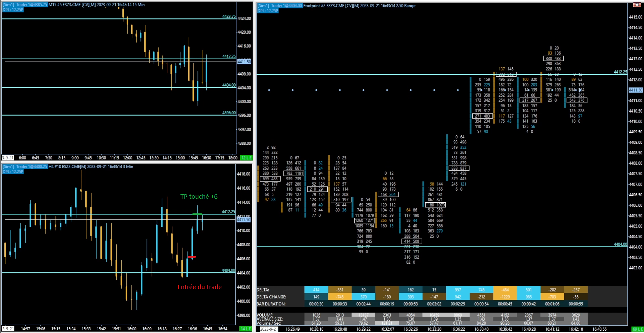644x333 pixels.
Task: Click the 4423.75 line label on the M15 chart
Action: tap(229, 16)
